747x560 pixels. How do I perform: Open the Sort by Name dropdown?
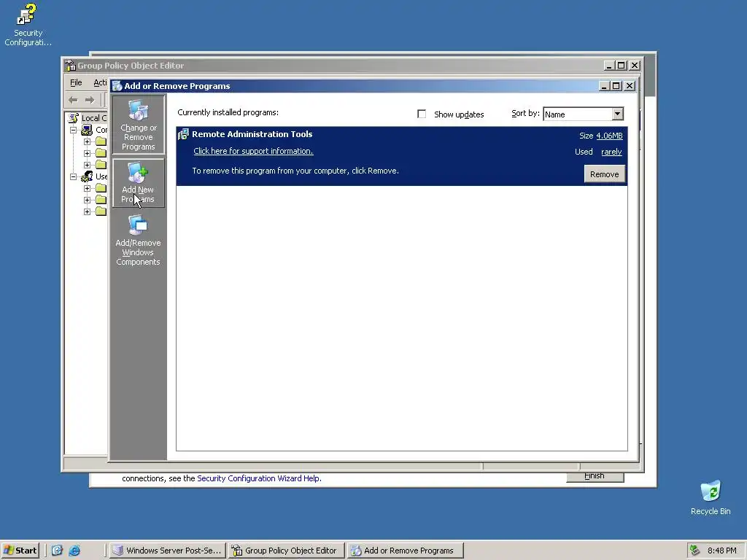click(617, 114)
